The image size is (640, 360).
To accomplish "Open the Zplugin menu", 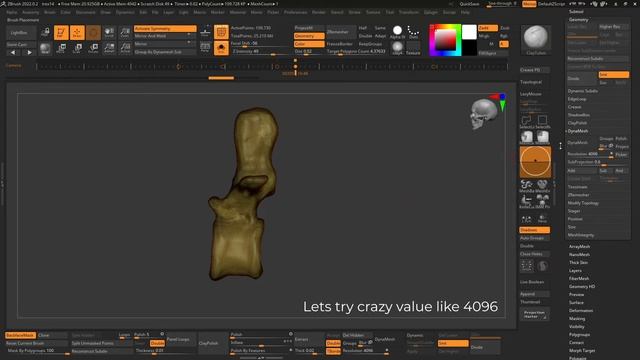I will pos(430,12).
